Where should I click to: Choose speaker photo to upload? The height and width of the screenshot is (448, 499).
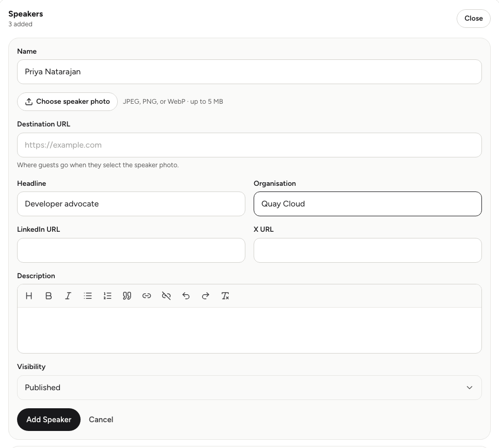68,102
